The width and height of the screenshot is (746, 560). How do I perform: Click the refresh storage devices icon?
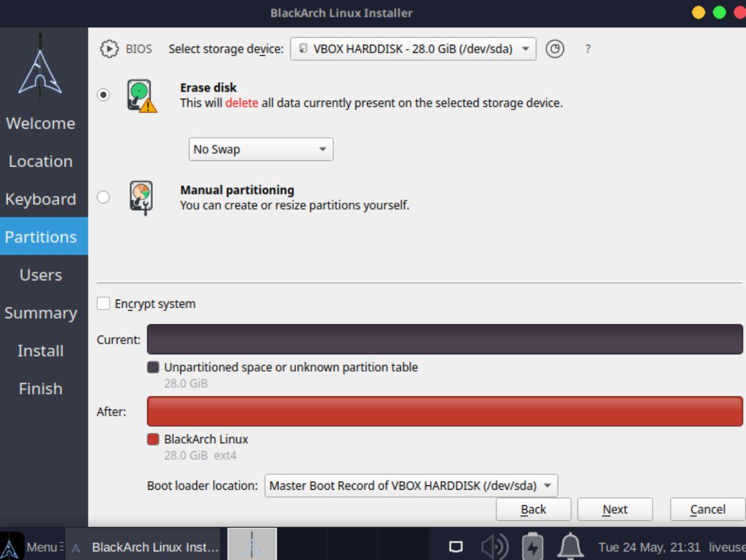555,48
